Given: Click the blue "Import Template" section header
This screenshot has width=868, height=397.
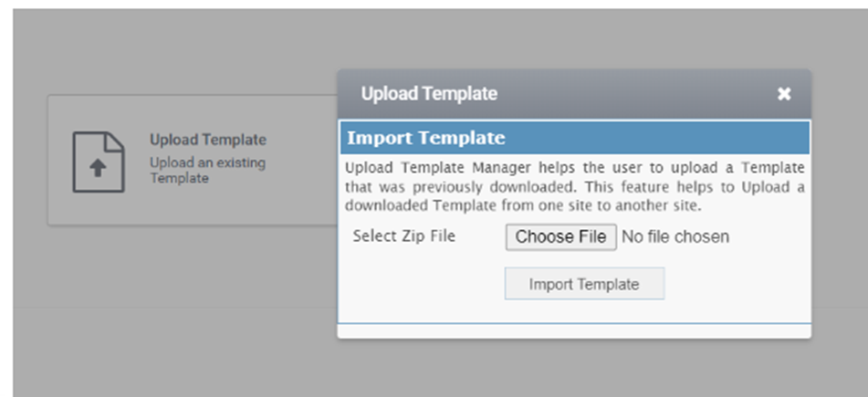Looking at the screenshot, I should (575, 138).
